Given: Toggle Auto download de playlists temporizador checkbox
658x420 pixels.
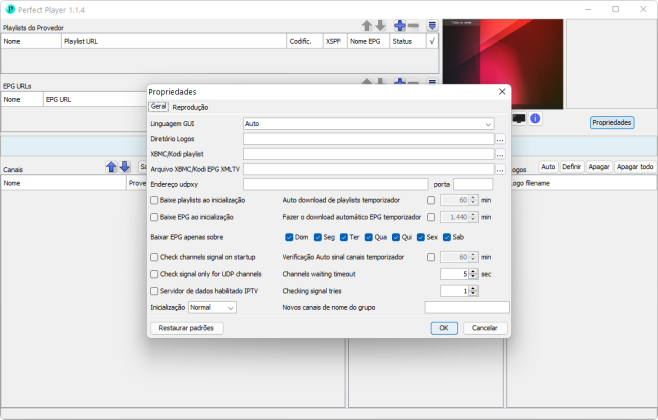Looking at the screenshot, I should click(431, 200).
